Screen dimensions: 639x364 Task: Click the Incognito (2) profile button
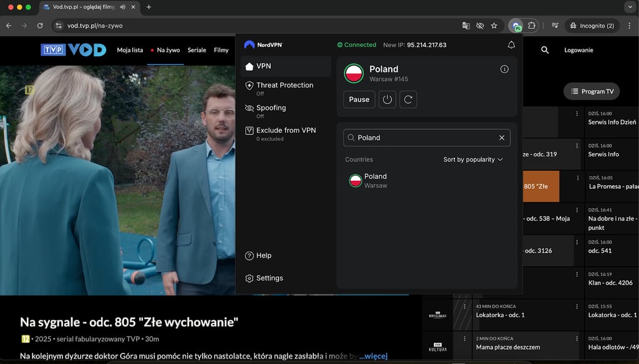(592, 26)
